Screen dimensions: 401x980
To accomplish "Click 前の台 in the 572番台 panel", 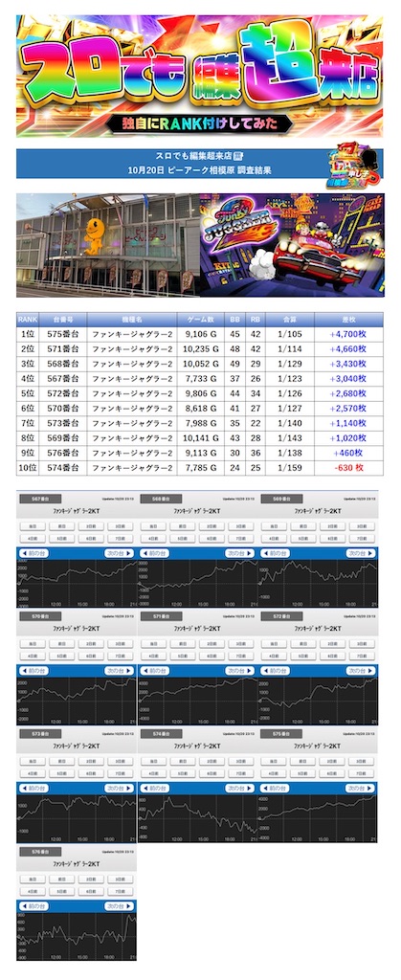I will coord(275,671).
